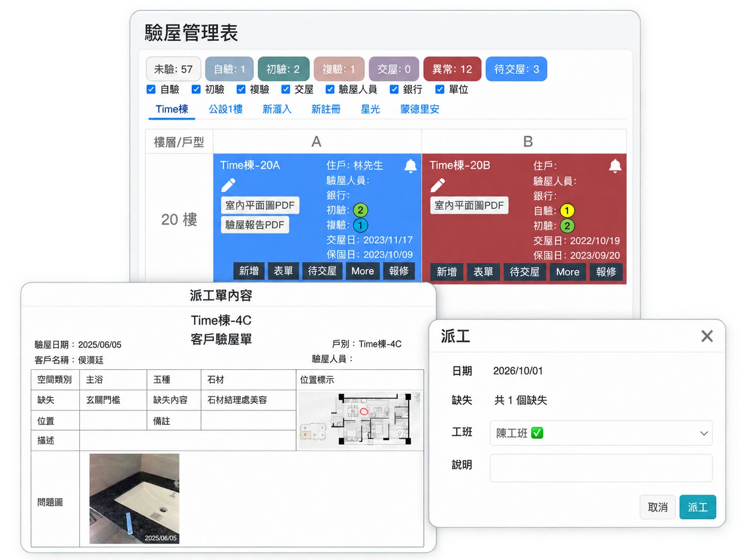The height and width of the screenshot is (560, 747).
Task: Click green badge 2 beside 初驗 in 20A
Action: [360, 210]
